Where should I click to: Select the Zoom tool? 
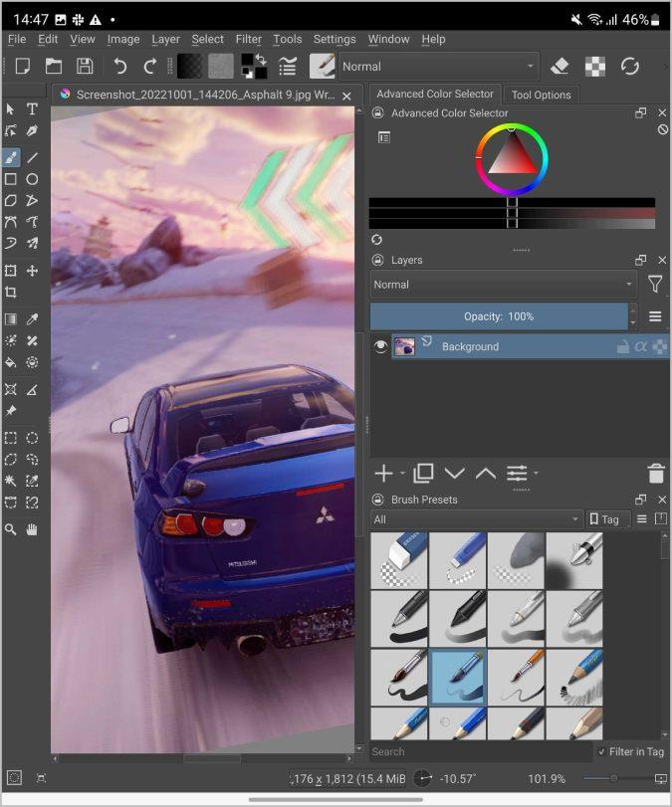[x=11, y=529]
